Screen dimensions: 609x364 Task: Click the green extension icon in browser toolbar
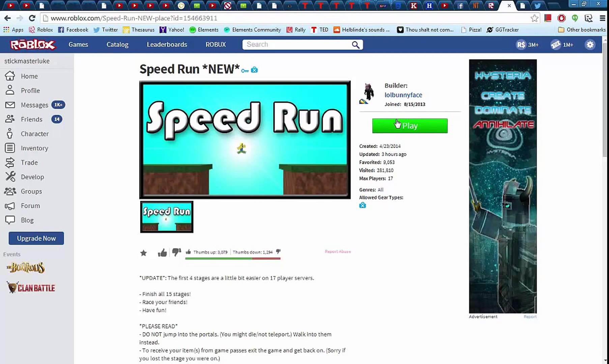coord(575,18)
